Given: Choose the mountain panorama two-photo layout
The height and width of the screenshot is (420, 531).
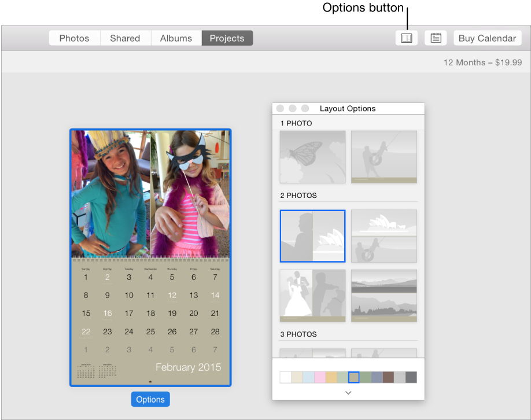Looking at the screenshot, I should 384,296.
